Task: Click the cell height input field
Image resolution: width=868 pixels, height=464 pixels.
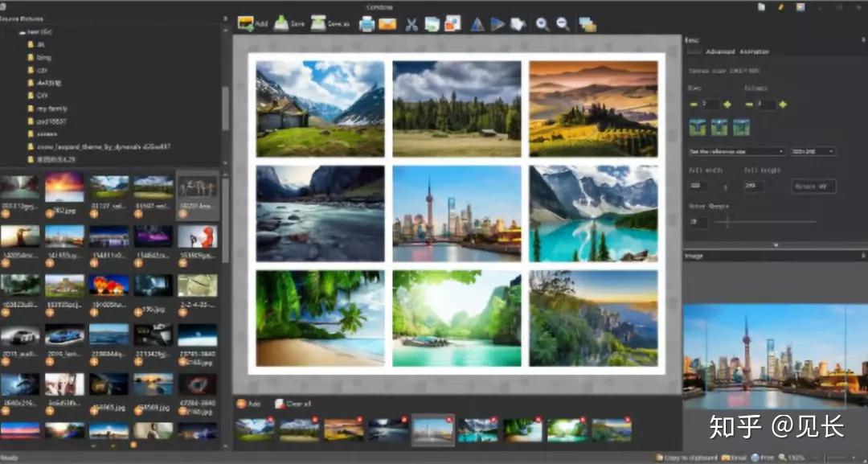Action: coord(754,186)
